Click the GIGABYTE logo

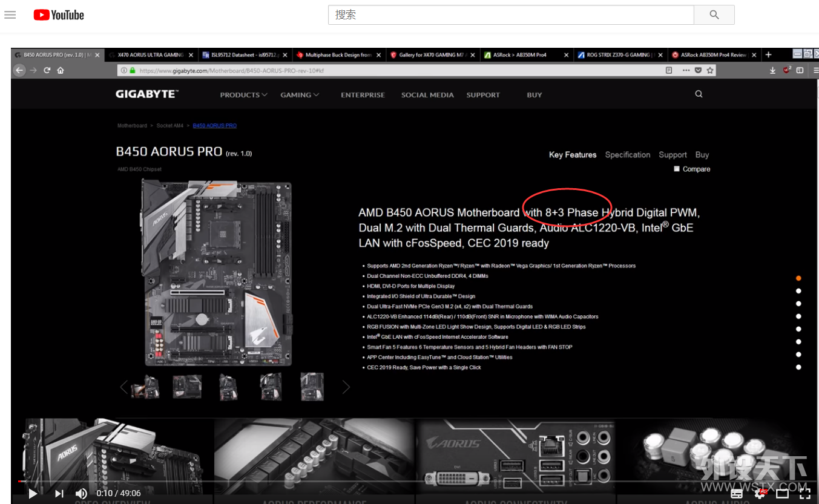click(147, 94)
